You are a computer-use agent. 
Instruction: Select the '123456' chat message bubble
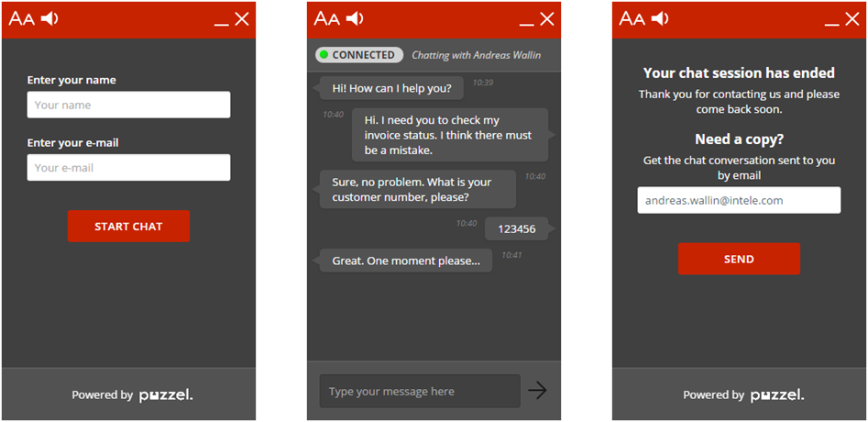[516, 229]
